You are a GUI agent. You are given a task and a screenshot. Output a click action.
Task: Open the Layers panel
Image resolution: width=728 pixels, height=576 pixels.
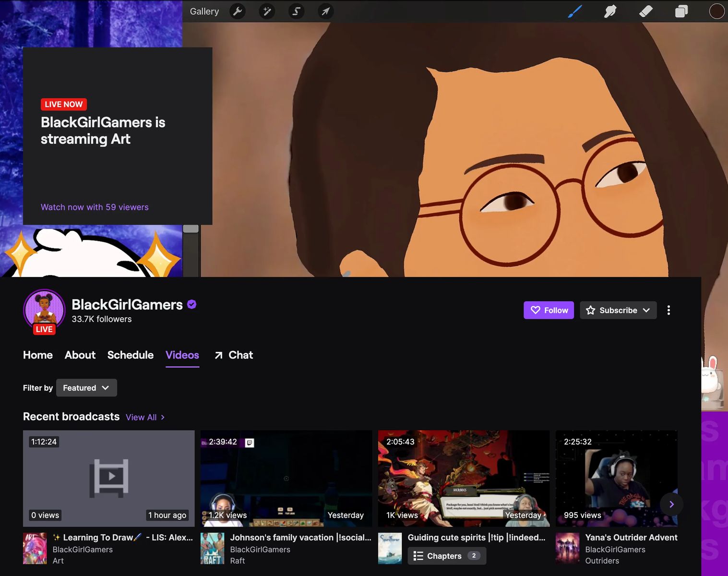pyautogui.click(x=681, y=11)
